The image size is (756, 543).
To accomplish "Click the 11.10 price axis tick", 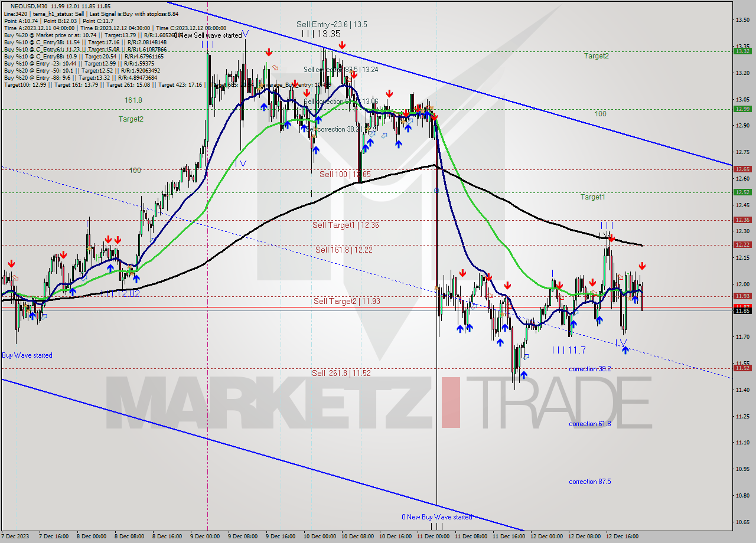I will [742, 443].
